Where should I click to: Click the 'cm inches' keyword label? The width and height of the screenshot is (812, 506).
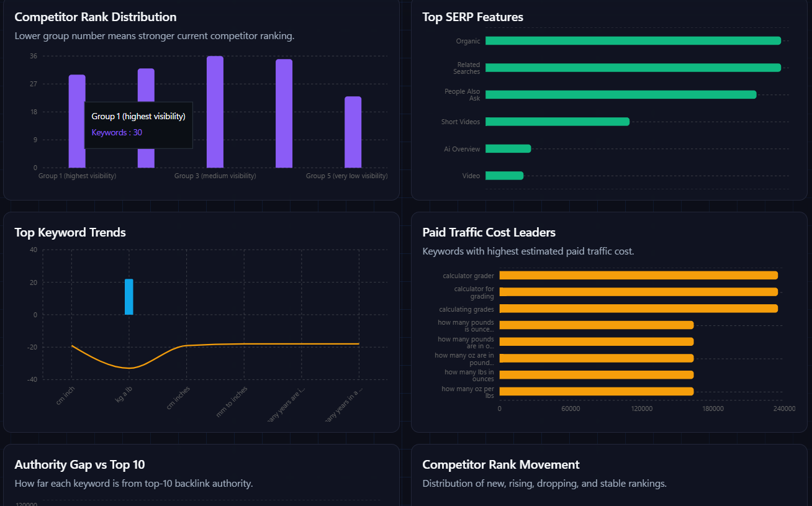point(179,397)
